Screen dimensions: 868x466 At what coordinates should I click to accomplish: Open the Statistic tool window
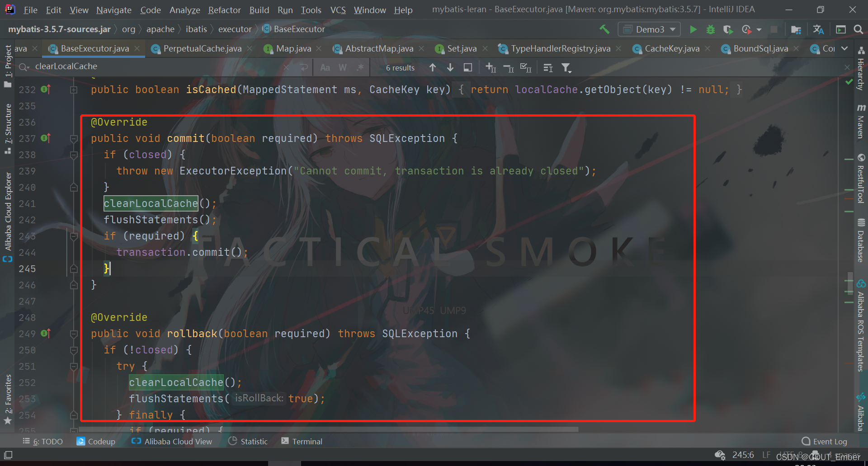[248, 441]
